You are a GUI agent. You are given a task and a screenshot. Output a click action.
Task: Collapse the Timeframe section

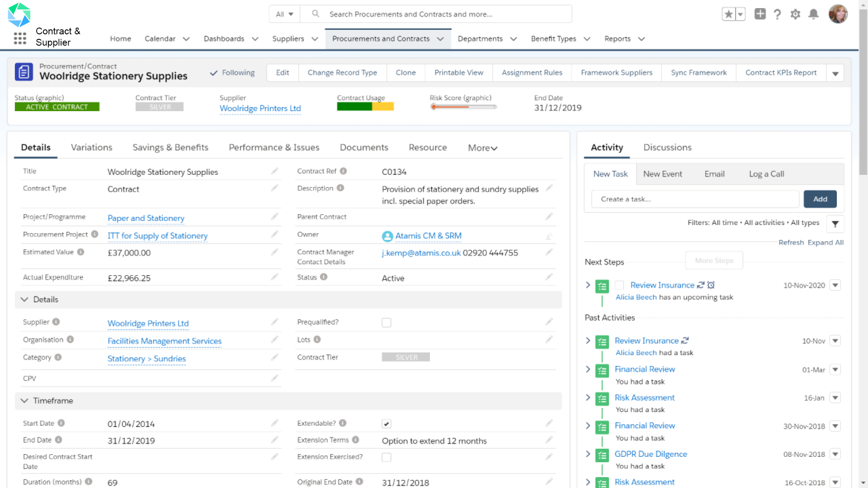(24, 401)
